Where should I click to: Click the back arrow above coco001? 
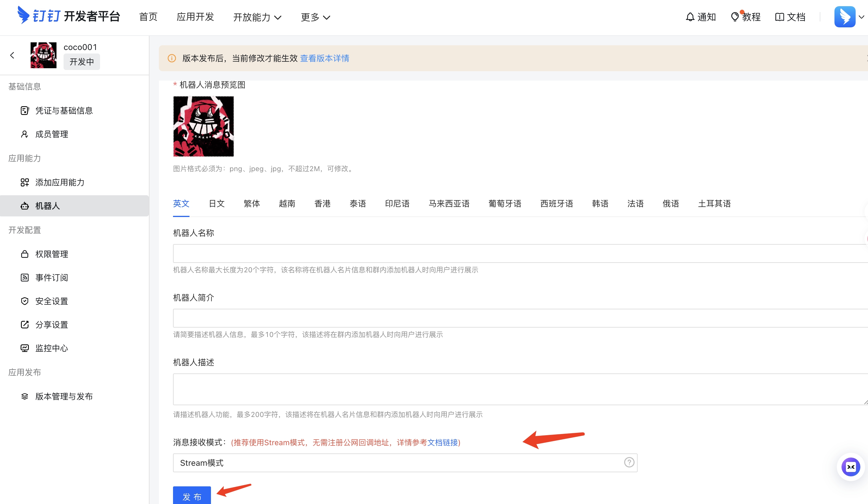pyautogui.click(x=12, y=55)
